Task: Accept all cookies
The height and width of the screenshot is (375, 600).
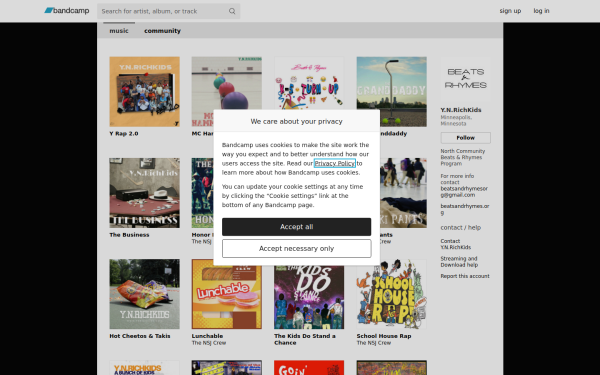Action: pyautogui.click(x=297, y=227)
